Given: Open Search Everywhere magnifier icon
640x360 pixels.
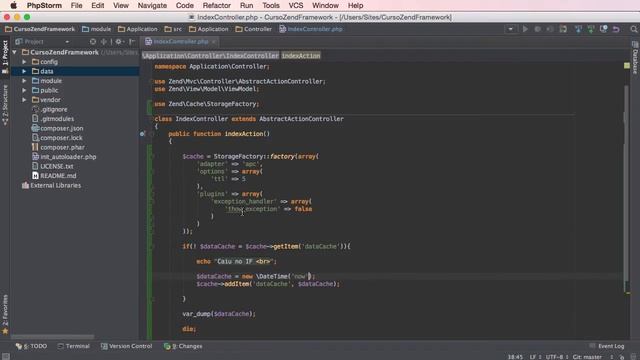Looking at the screenshot, I should pos(633,29).
